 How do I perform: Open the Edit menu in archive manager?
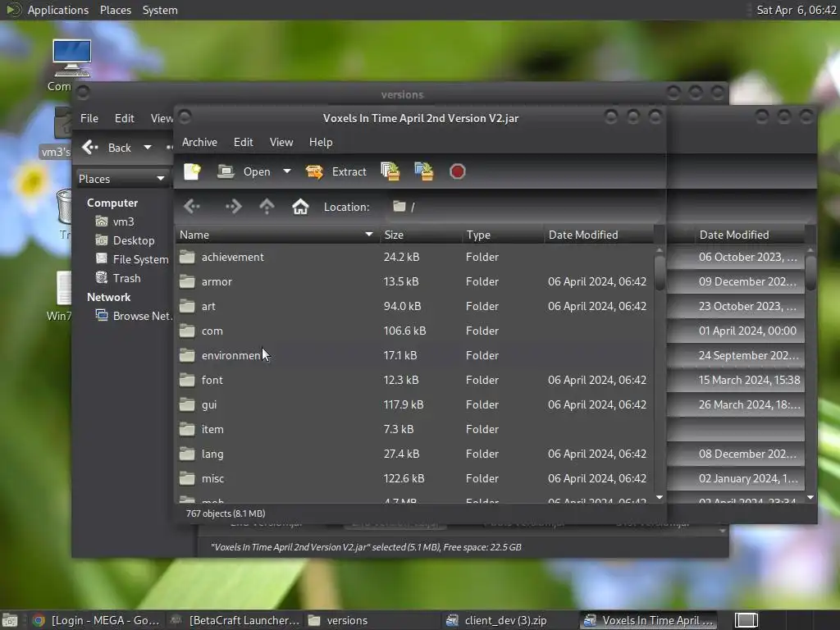pyautogui.click(x=243, y=142)
